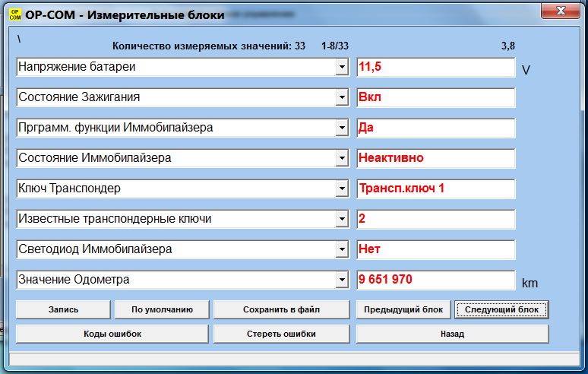The image size is (588, 374).
Task: Click Состояние Иммобилайзера combo box text
Action: click(x=95, y=158)
